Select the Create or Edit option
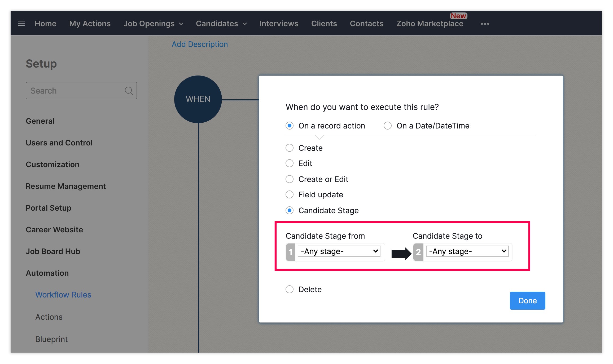This screenshot has height=364, width=613. click(x=290, y=179)
